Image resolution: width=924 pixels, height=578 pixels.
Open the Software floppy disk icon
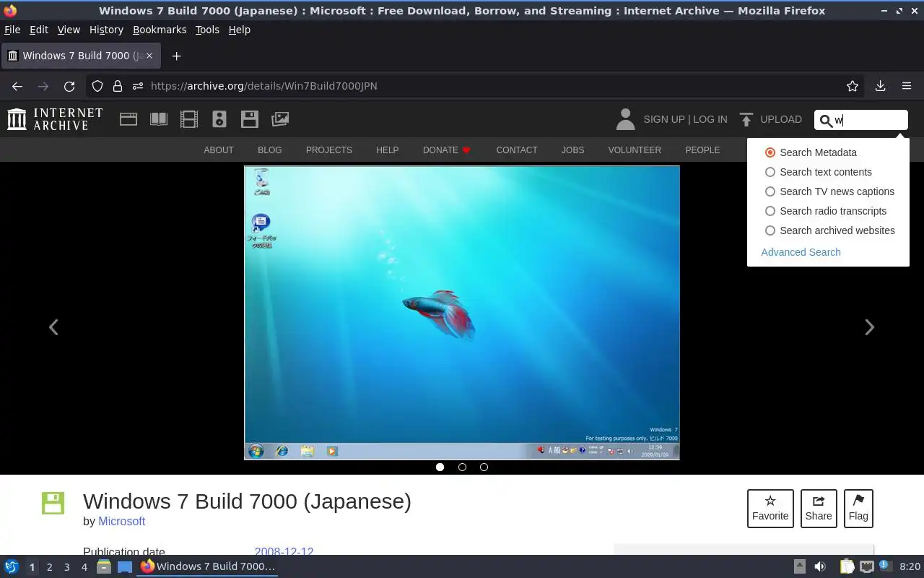pyautogui.click(x=250, y=119)
